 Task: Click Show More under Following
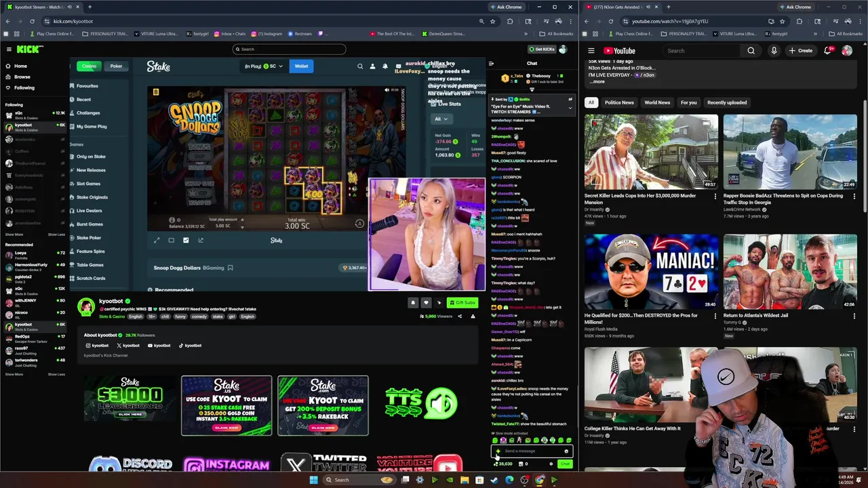pyautogui.click(x=14, y=235)
